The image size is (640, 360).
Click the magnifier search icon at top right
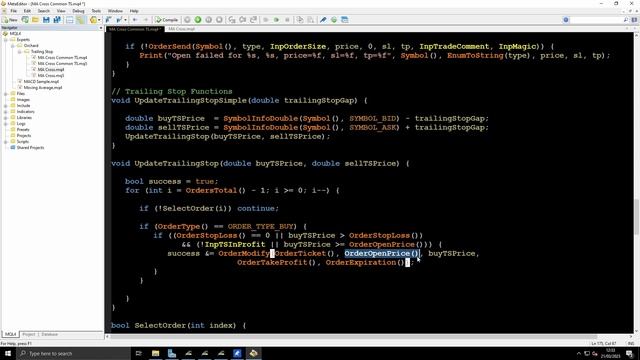point(625,20)
